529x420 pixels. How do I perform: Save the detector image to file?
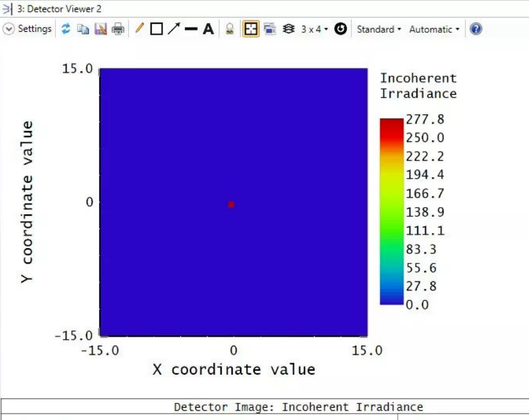click(101, 29)
